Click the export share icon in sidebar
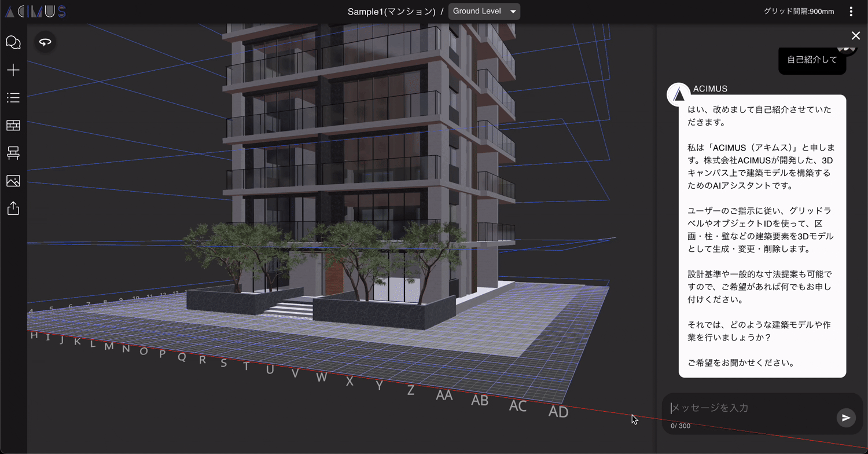868x454 pixels. tap(13, 208)
